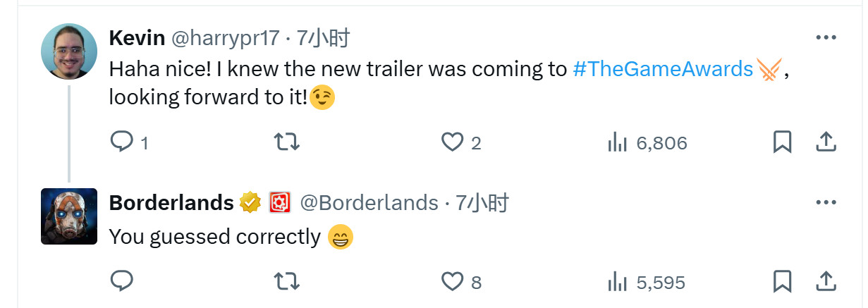Share Kevin's tweet
868x308 pixels.
[x=826, y=143]
